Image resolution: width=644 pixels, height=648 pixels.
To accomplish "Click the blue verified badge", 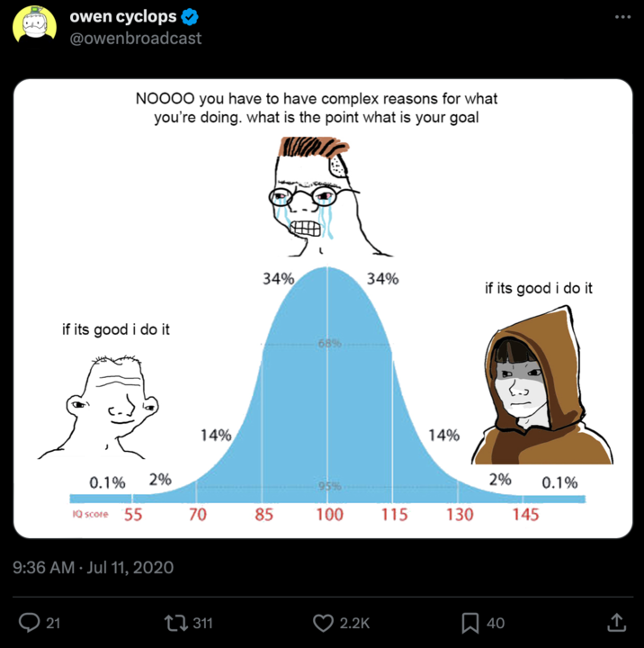I will [190, 17].
